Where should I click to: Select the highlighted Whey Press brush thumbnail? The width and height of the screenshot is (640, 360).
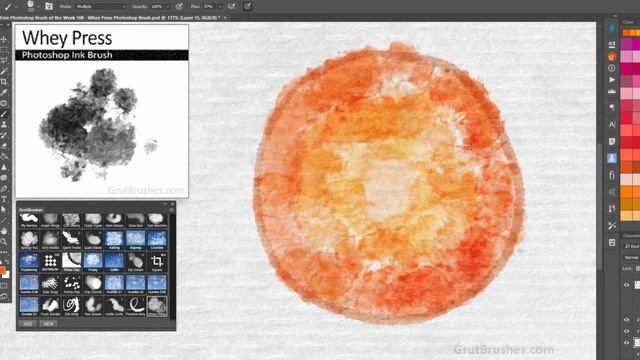click(157, 306)
